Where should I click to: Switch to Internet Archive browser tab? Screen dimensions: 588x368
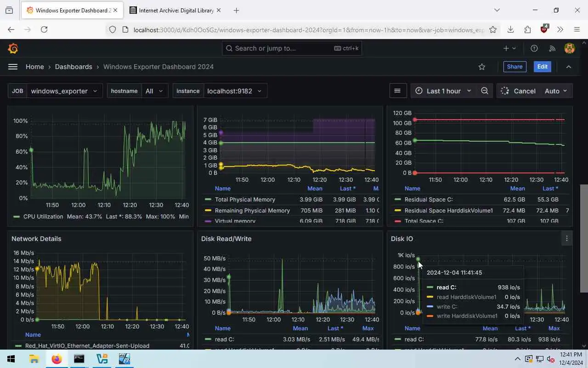pos(175,10)
